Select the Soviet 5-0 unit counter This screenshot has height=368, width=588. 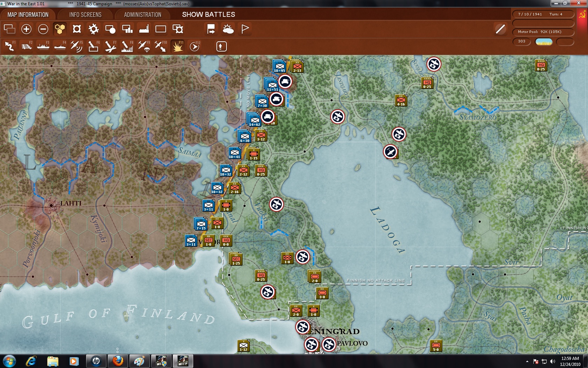pyautogui.click(x=436, y=346)
